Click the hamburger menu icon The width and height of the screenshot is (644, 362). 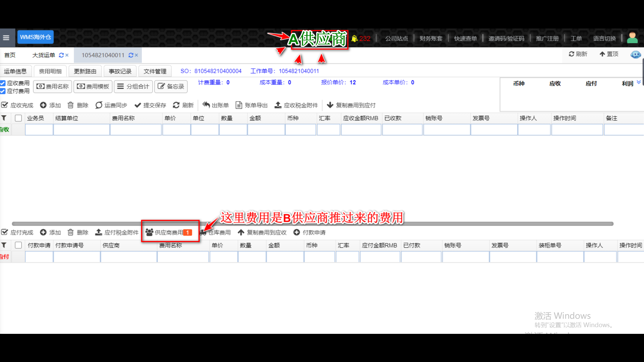pyautogui.click(x=6, y=38)
